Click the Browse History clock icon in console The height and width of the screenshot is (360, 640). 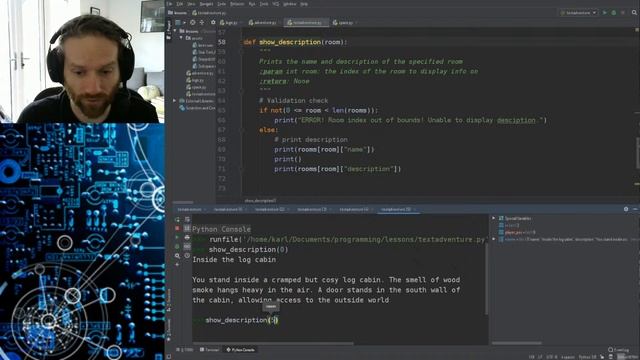click(x=187, y=256)
